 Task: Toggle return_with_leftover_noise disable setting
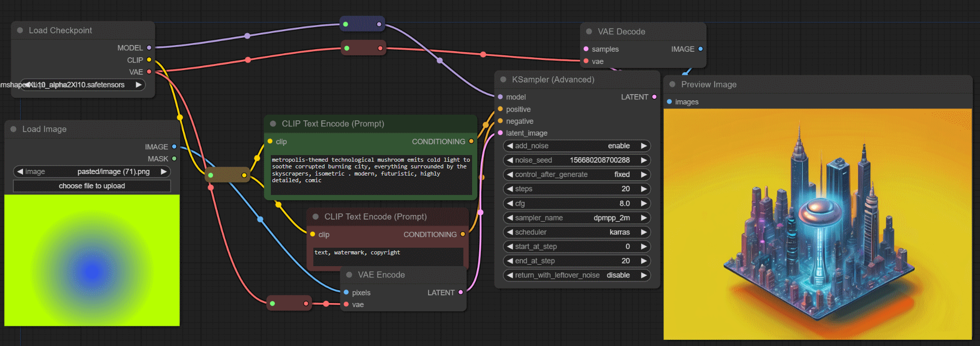click(x=577, y=275)
